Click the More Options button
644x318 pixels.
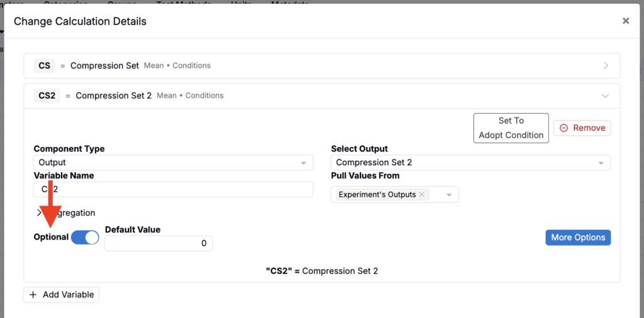pos(578,238)
